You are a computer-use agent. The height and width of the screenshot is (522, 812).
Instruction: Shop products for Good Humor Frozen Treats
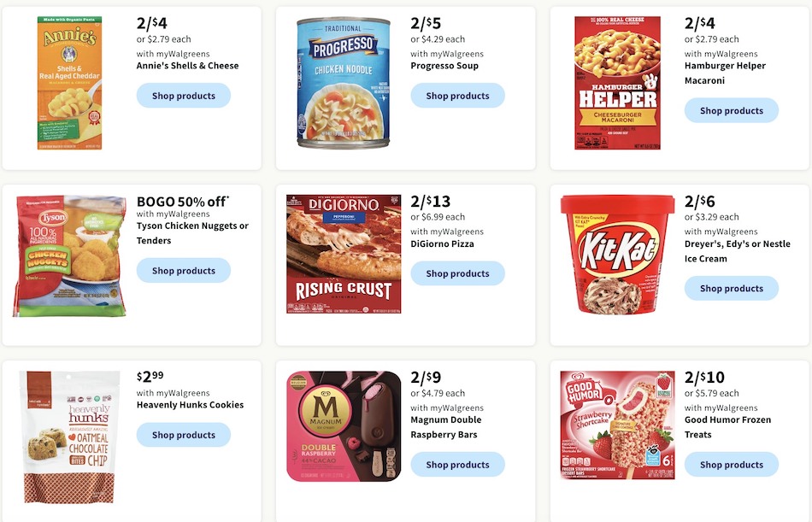point(731,465)
